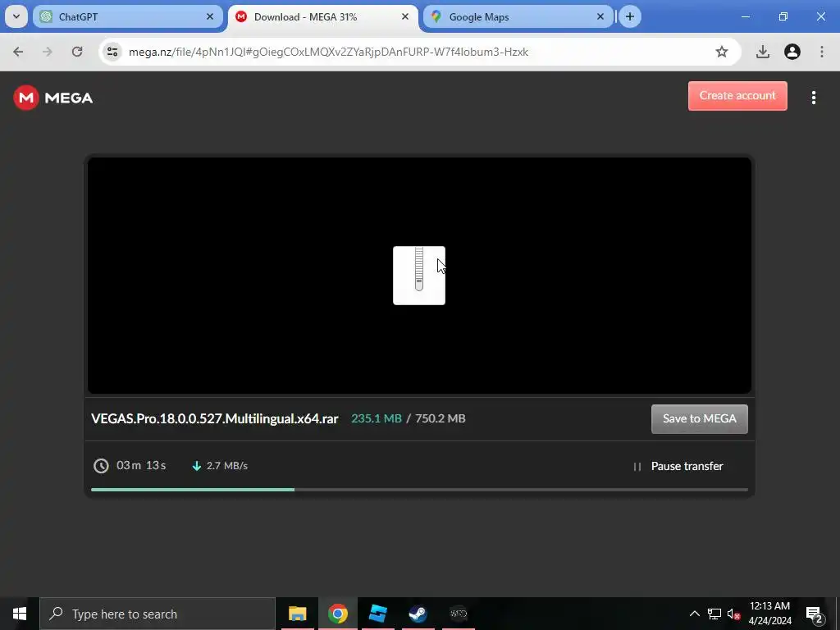
Task: Open Chrome downloads panel
Action: [x=762, y=52]
